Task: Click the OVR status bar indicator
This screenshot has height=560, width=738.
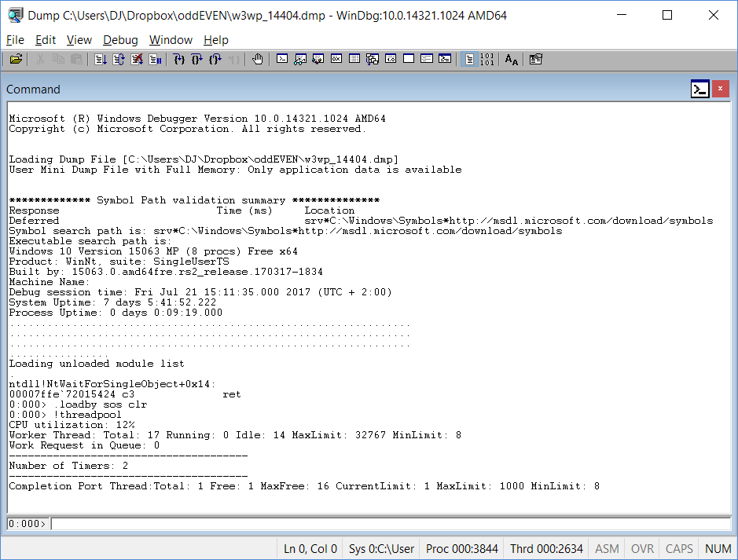Action: click(x=642, y=549)
